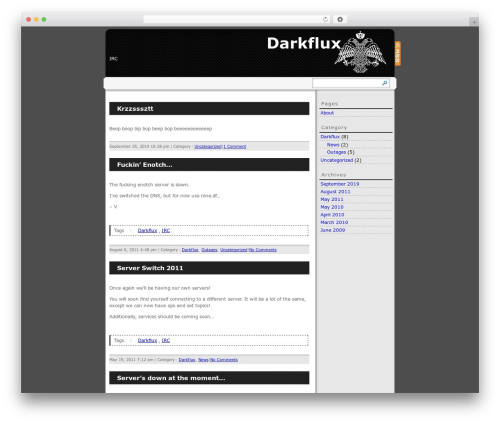Open April 2010 archive
This screenshot has height=423, width=500.
(332, 215)
